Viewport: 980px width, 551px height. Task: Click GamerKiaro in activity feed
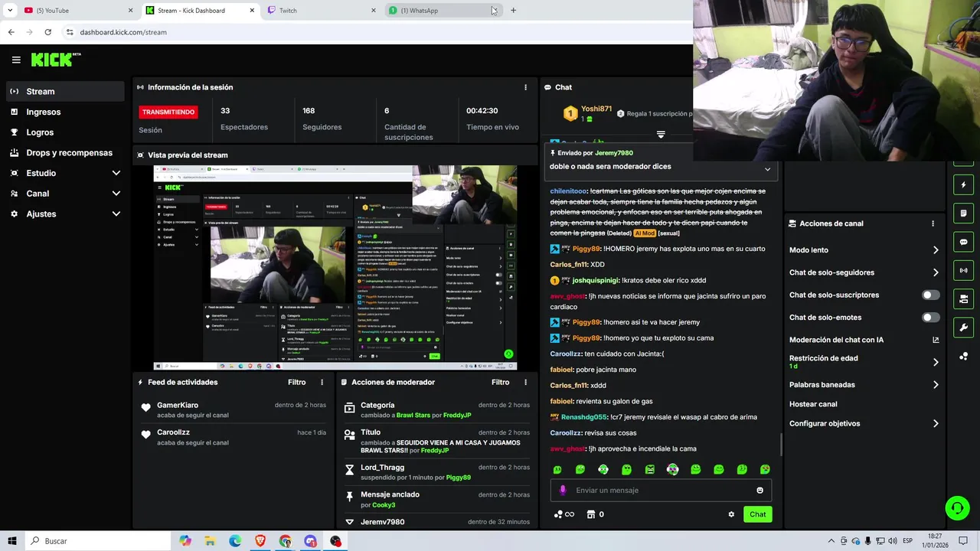178,405
